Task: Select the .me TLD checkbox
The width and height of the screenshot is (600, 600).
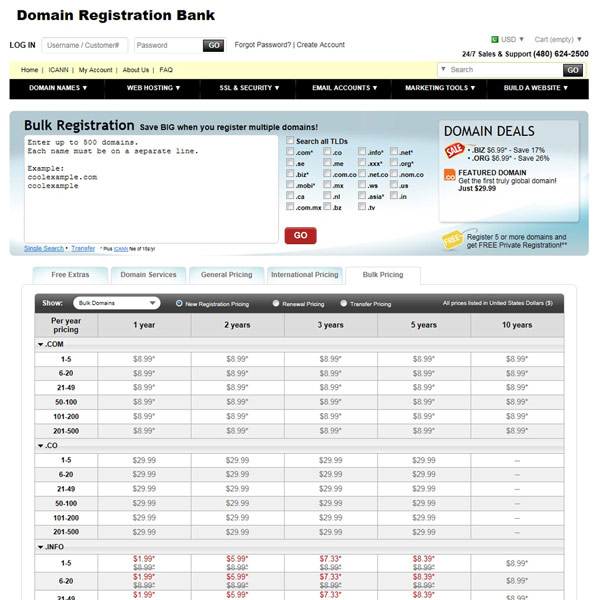Action: 327,163
